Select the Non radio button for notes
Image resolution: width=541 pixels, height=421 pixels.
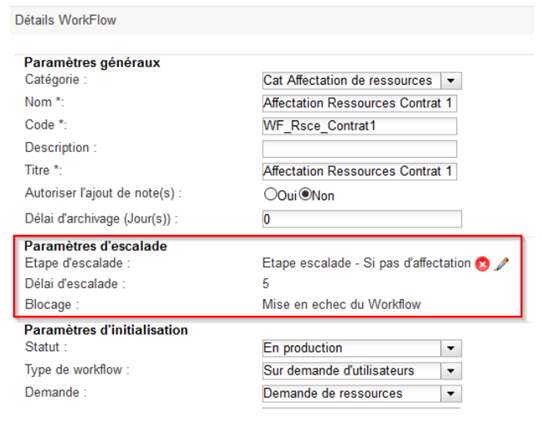(x=305, y=194)
